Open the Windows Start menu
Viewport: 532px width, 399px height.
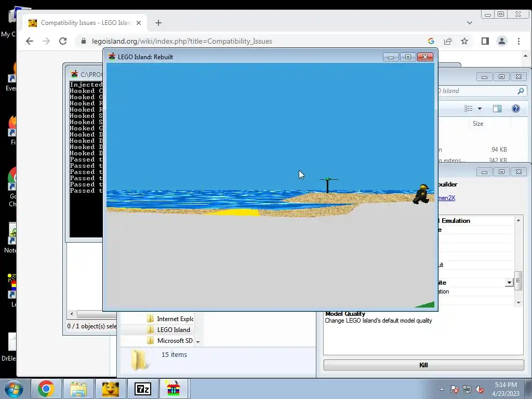click(14, 389)
